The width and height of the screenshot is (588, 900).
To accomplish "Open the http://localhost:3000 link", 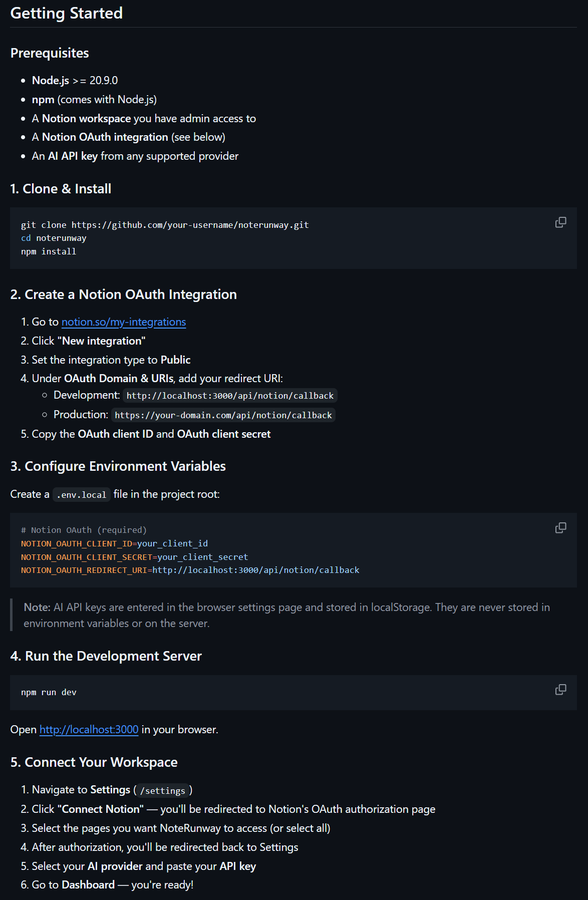I will coord(89,730).
